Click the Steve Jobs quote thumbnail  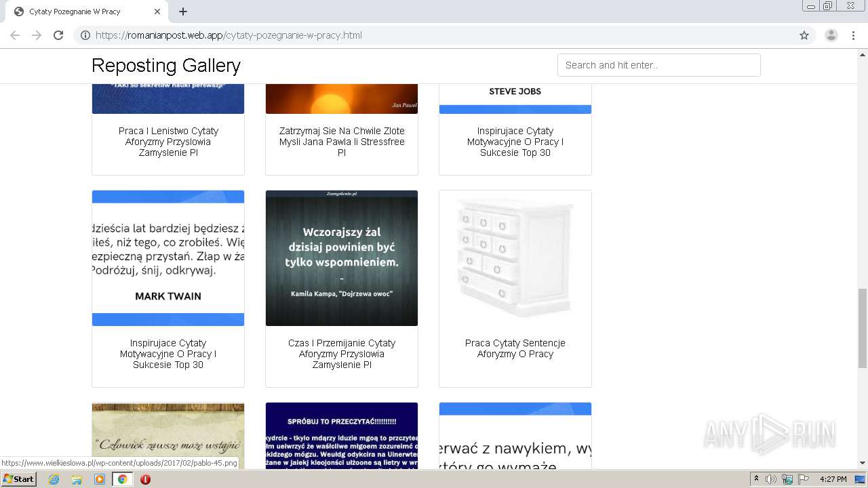click(515, 99)
